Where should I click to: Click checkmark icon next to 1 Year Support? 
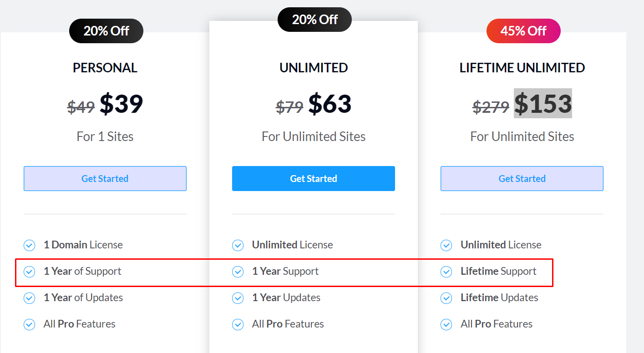point(238,272)
